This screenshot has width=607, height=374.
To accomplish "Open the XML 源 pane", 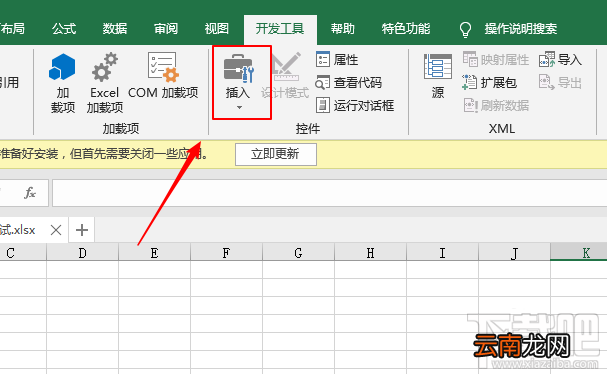I will 438,76.
